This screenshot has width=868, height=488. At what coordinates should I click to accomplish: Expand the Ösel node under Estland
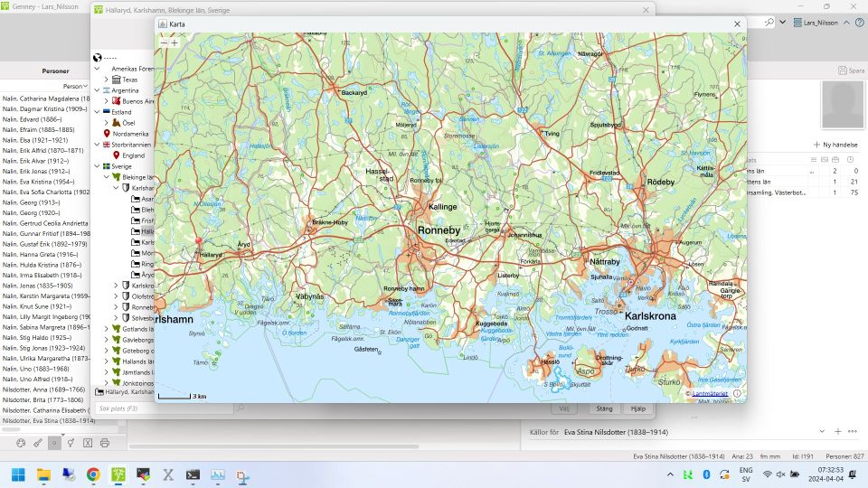[x=107, y=123]
